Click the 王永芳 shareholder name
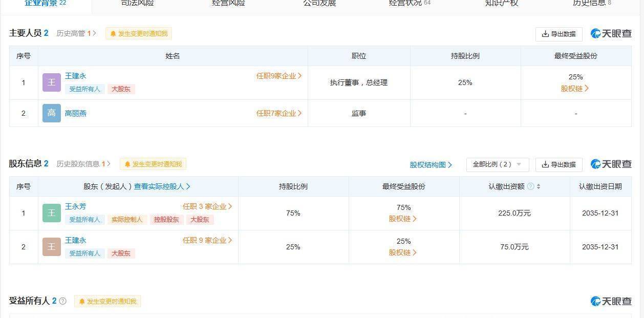644x318 pixels. tap(76, 206)
